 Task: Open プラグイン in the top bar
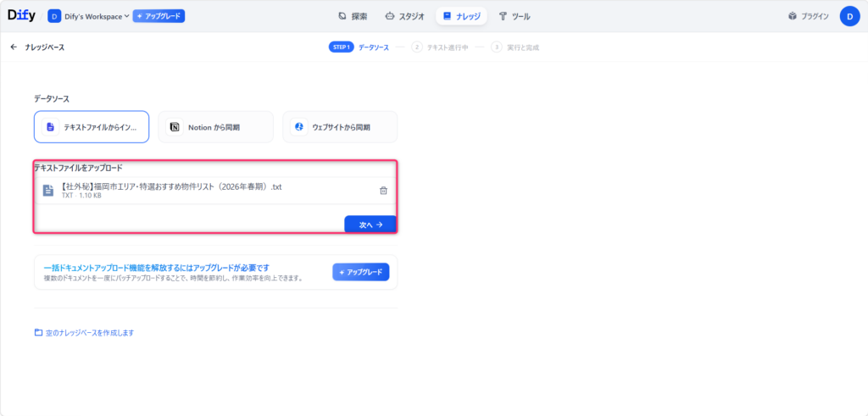coord(808,16)
